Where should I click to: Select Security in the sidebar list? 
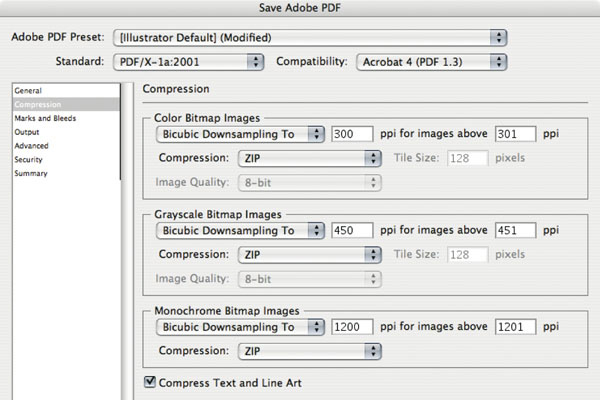pyautogui.click(x=28, y=160)
